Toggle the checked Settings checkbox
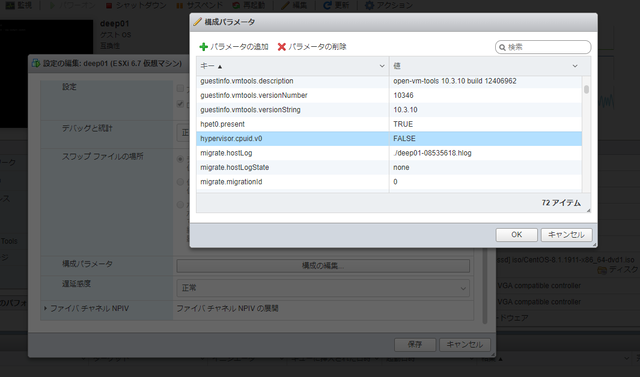Image resolution: width=640 pixels, height=377 pixels. pyautogui.click(x=180, y=104)
